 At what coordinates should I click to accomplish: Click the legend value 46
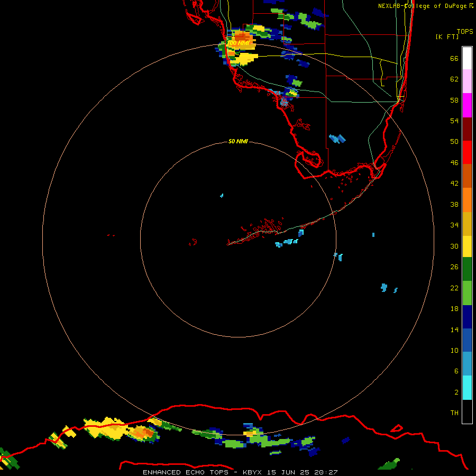454,163
